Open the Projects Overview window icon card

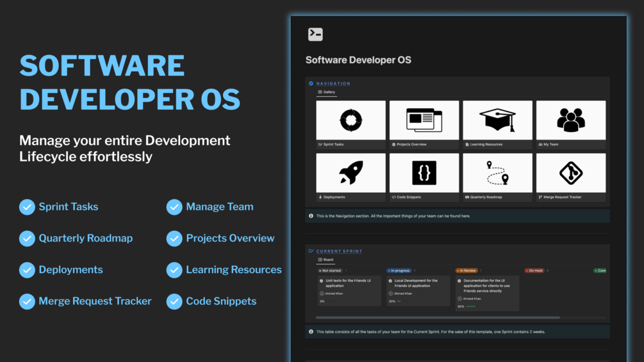tap(424, 120)
